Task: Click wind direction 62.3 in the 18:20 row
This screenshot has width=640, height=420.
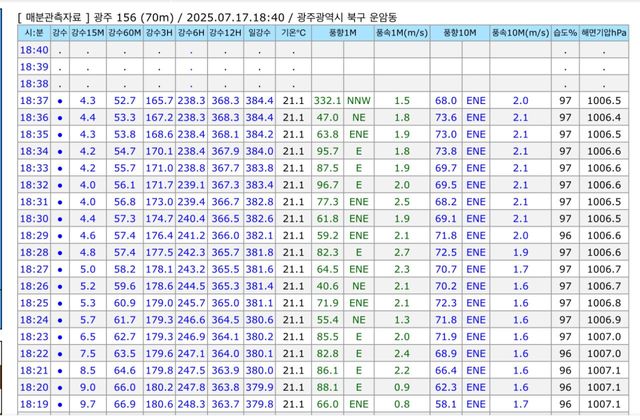Action: click(x=446, y=387)
